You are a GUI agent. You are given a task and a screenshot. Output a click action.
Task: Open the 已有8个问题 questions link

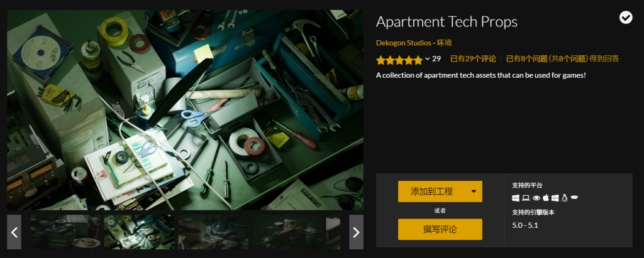pos(562,58)
